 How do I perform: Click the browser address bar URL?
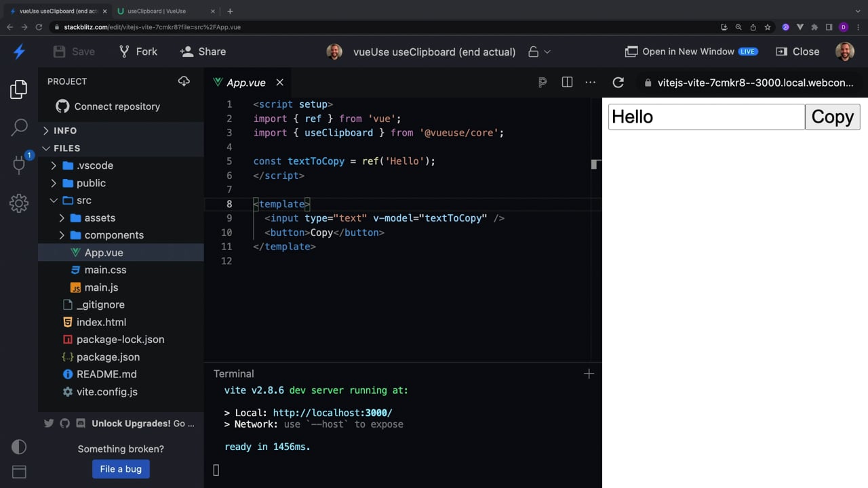pos(152,27)
